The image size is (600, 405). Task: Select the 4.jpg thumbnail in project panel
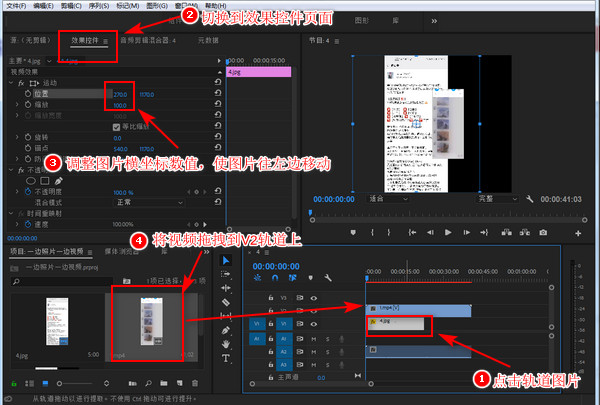pos(57,322)
